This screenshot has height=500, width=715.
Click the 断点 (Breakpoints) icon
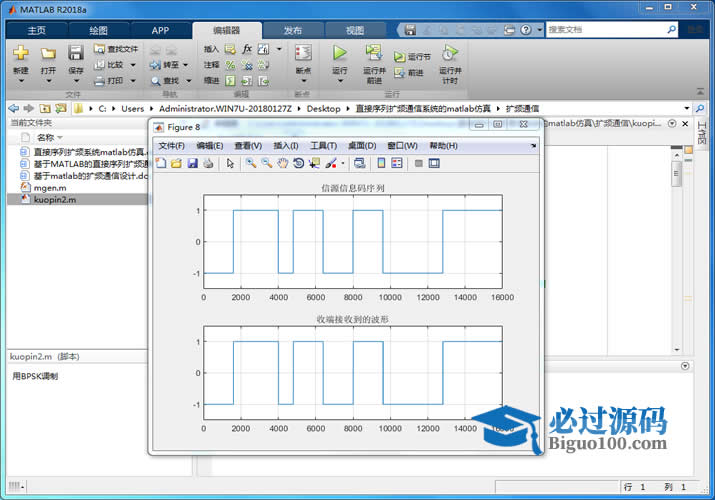pyautogui.click(x=303, y=53)
